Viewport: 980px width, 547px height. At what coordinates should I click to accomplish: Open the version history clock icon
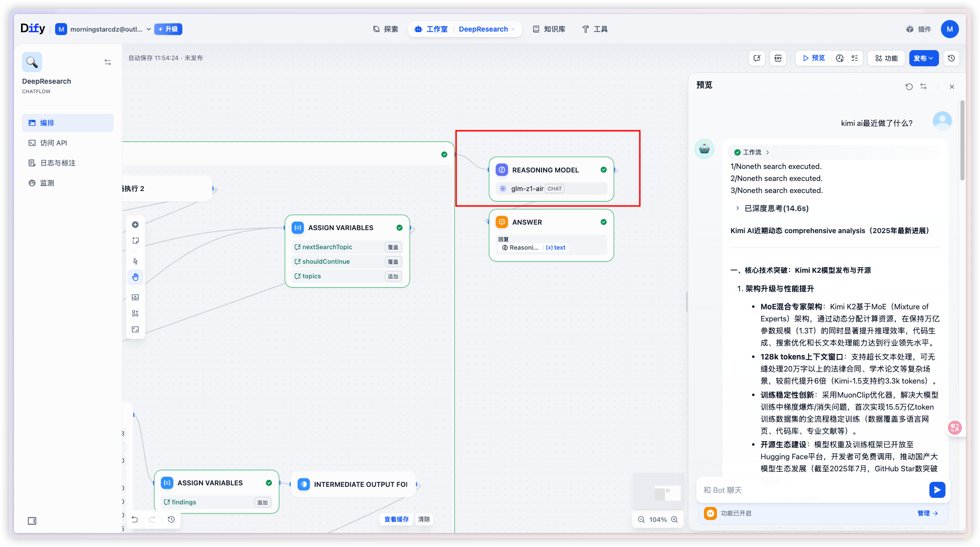coord(951,58)
